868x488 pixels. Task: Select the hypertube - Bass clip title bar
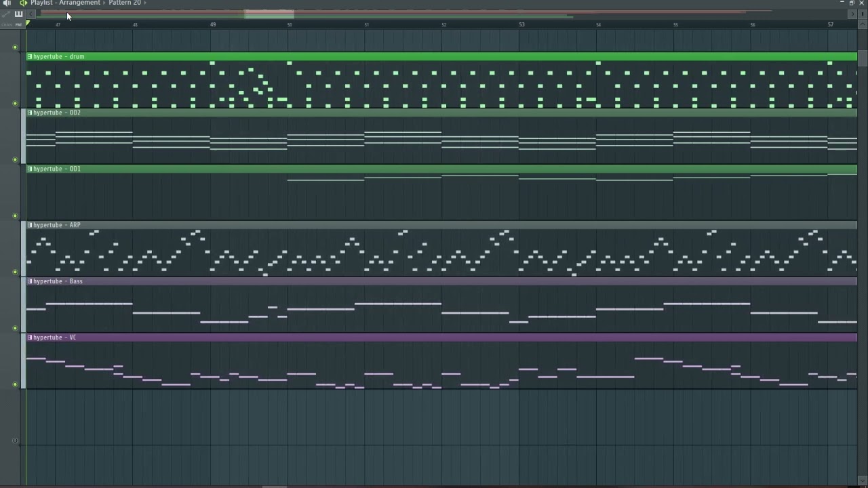[x=441, y=281]
